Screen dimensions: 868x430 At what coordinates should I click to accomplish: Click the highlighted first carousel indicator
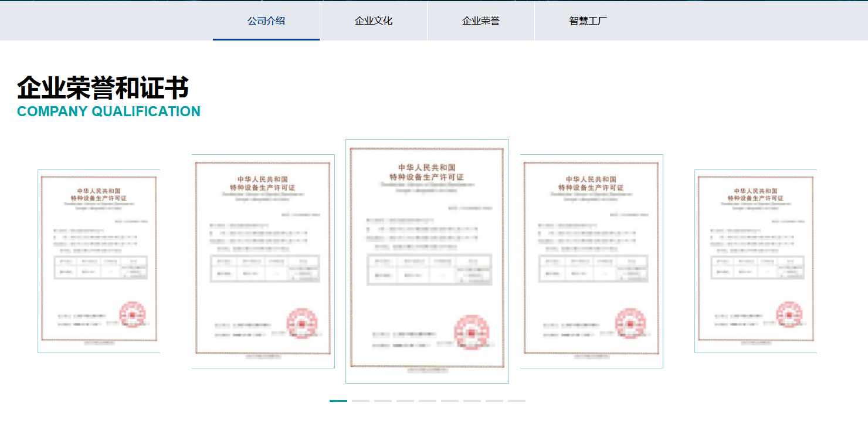point(338,401)
